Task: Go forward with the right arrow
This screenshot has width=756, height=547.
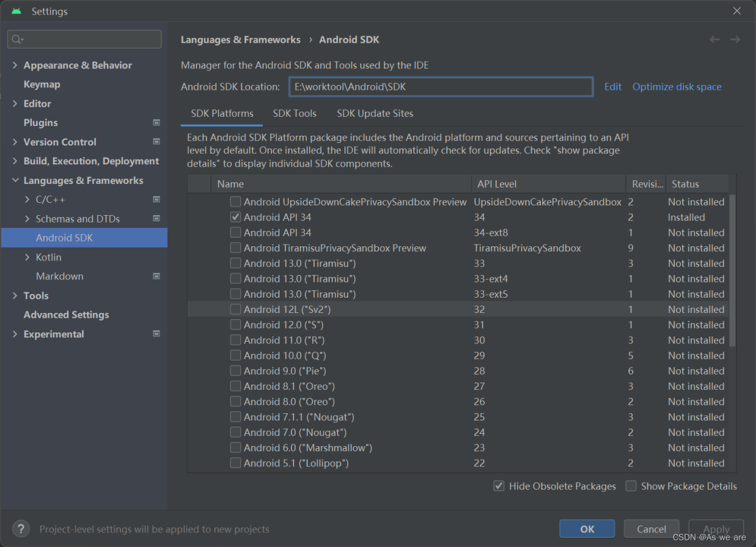Action: [x=735, y=39]
